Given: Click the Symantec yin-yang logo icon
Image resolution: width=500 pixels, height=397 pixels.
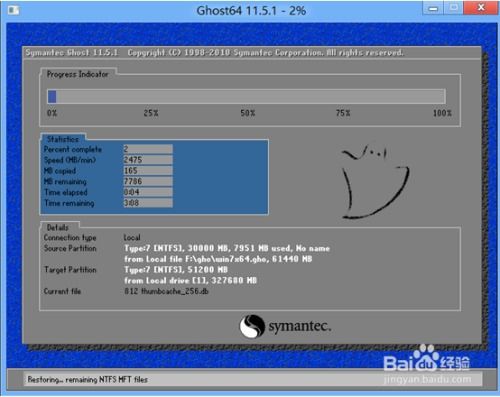Looking at the screenshot, I should click(x=252, y=326).
